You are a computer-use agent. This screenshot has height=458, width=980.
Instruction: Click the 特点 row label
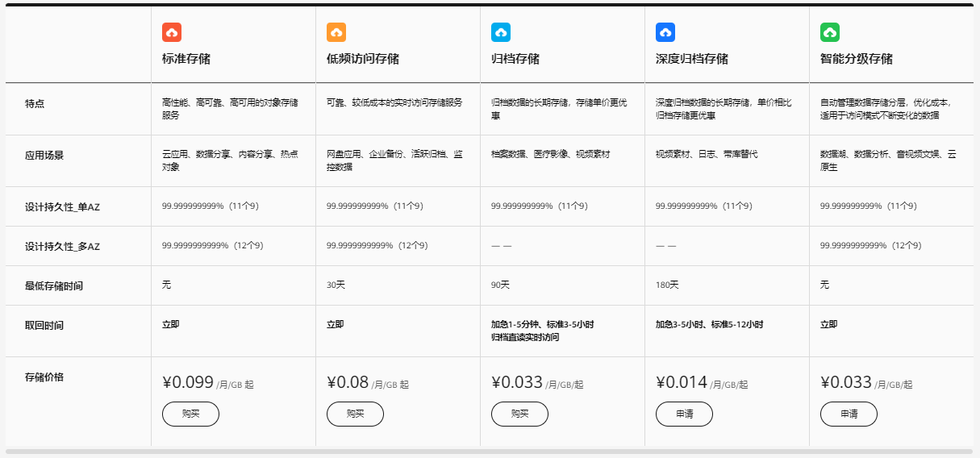[x=35, y=103]
